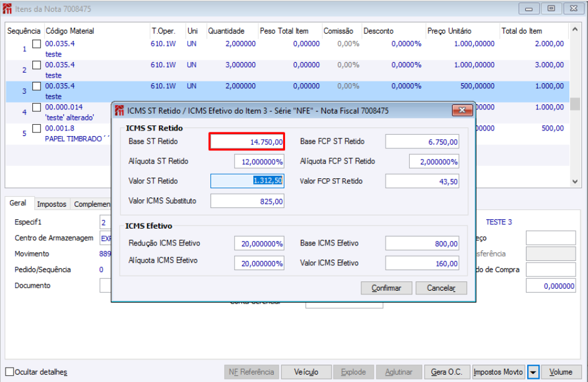Click the Documento input field
The width and height of the screenshot is (588, 382).
(x=106, y=286)
